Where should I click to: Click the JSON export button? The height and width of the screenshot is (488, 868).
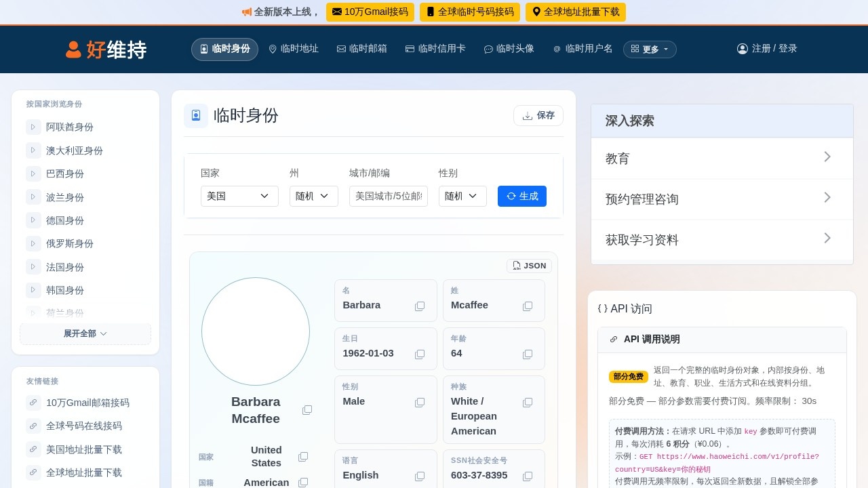pos(529,266)
